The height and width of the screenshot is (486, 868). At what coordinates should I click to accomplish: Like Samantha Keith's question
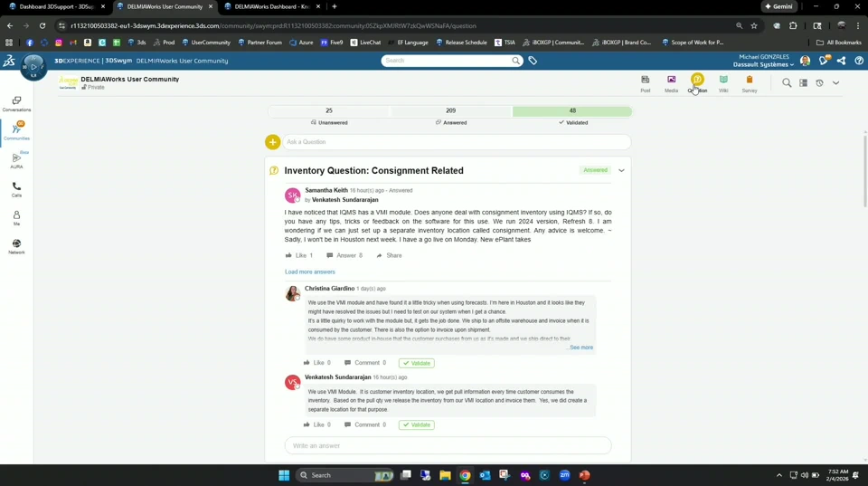299,255
